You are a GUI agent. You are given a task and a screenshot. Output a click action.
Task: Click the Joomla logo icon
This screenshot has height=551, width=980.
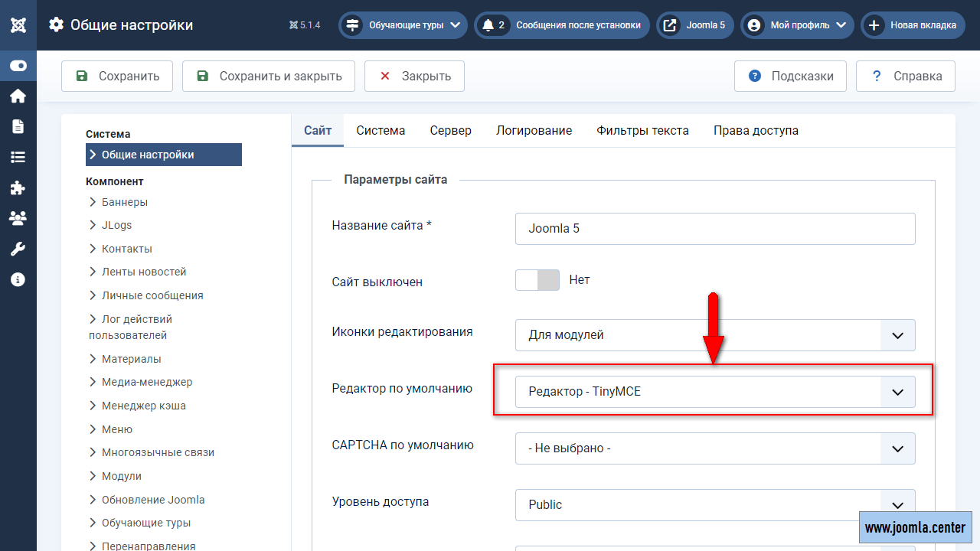pyautogui.click(x=18, y=25)
